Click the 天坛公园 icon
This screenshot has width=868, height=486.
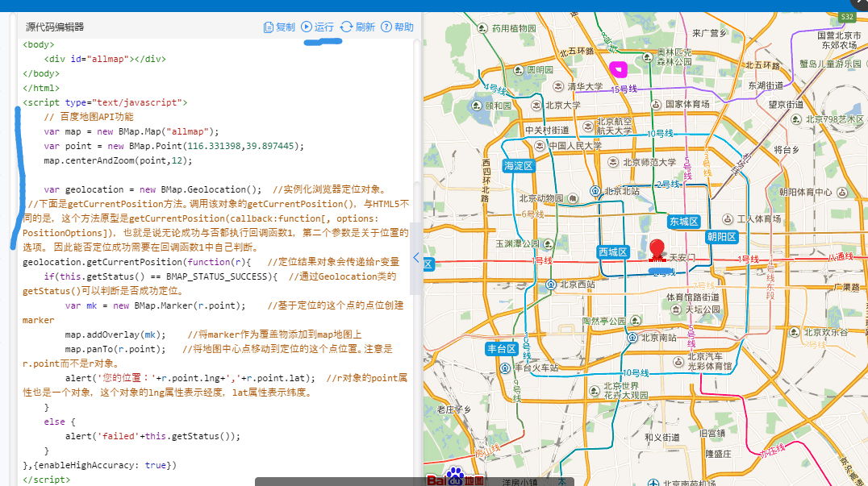coord(676,309)
